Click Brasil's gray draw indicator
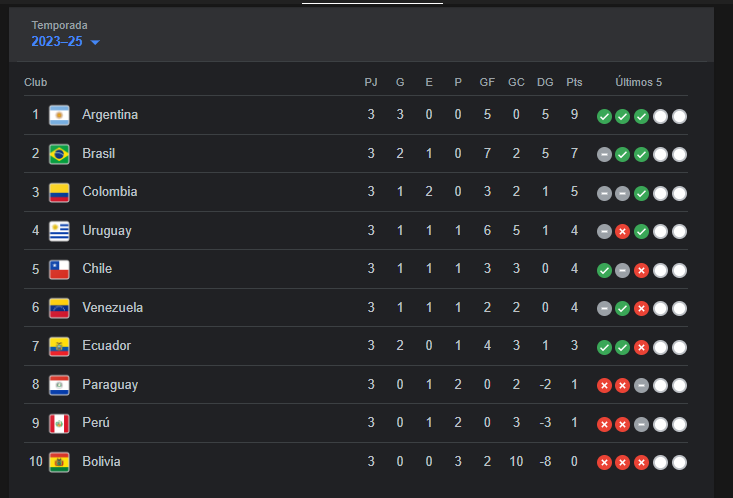 click(x=604, y=155)
